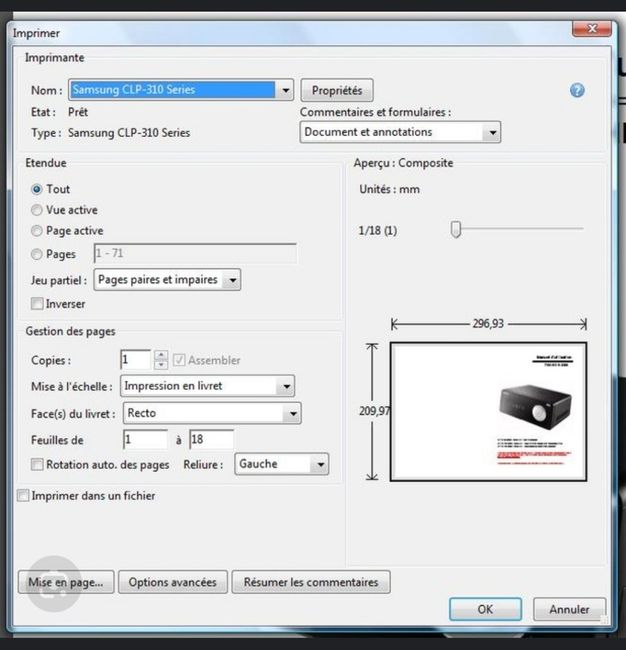This screenshot has width=626, height=650.
Task: Click the Propriétés button
Action: tap(337, 90)
